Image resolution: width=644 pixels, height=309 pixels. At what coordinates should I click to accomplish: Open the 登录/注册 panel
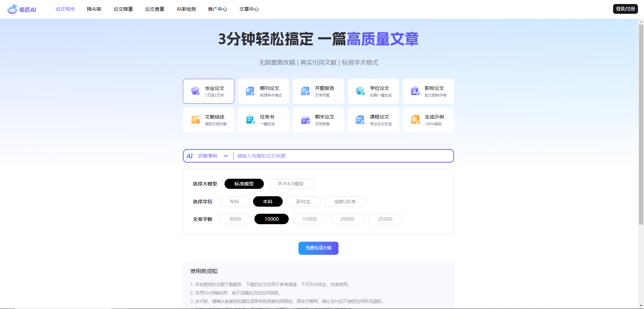click(625, 9)
